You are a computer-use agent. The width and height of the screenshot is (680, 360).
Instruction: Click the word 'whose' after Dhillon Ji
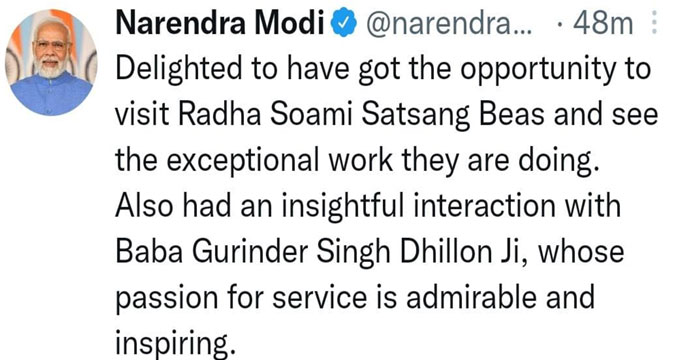[x=581, y=252]
